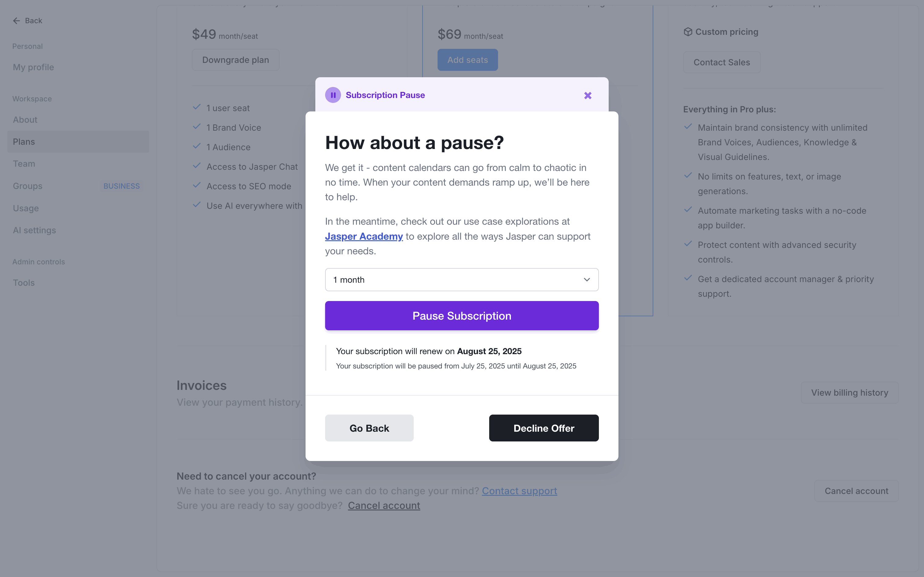Decline the pause offer
Viewport: 924px width, 577px height.
pyautogui.click(x=543, y=428)
